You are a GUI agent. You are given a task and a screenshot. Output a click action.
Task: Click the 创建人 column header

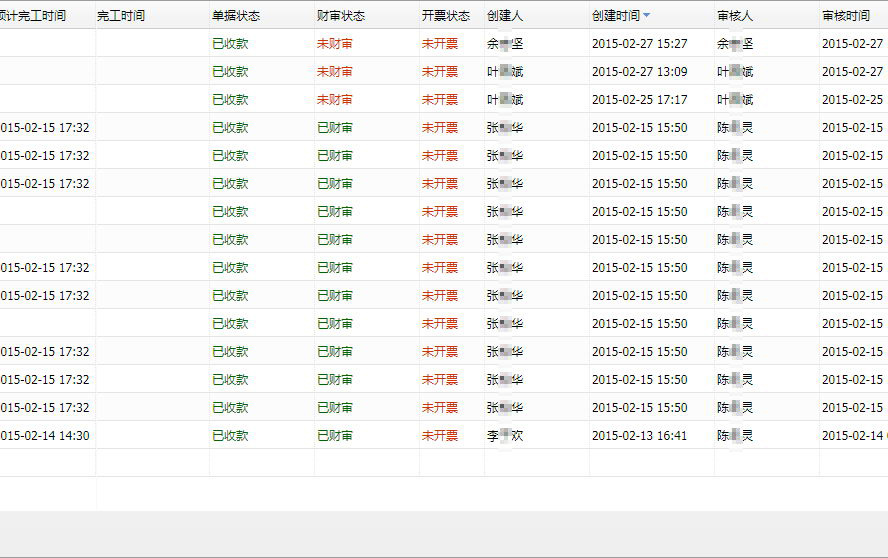505,16
